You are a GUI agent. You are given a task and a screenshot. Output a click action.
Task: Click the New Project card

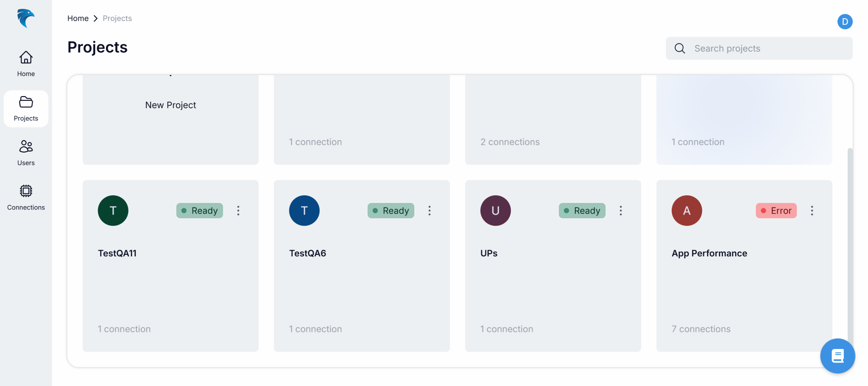(171, 105)
